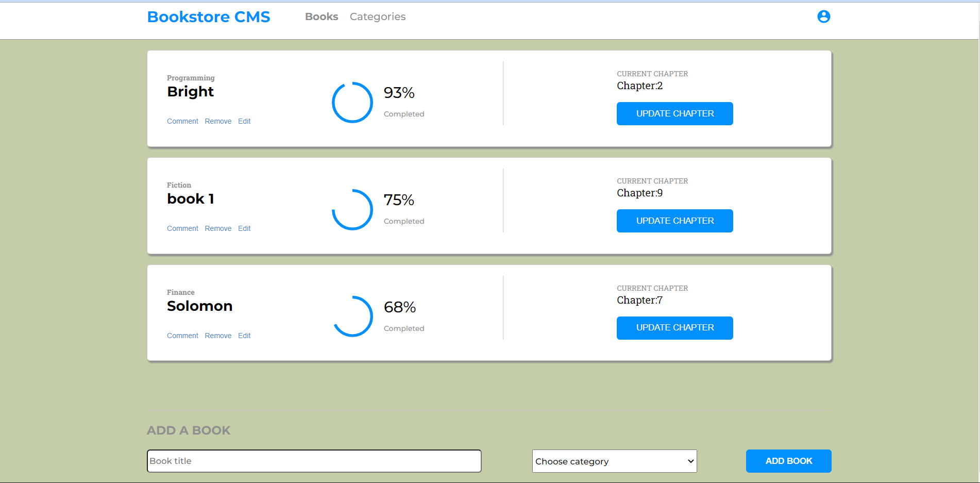Image resolution: width=980 pixels, height=483 pixels.
Task: Click the 93% progress circle
Action: pyautogui.click(x=352, y=102)
